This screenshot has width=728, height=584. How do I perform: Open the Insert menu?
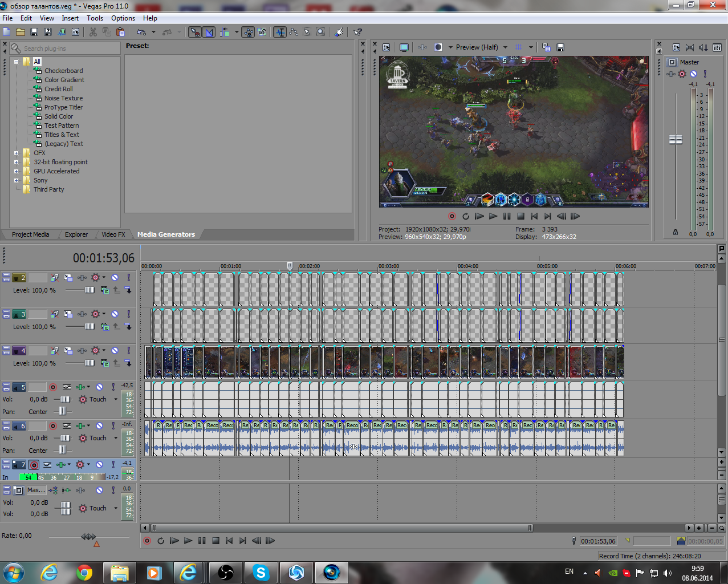pyautogui.click(x=70, y=18)
